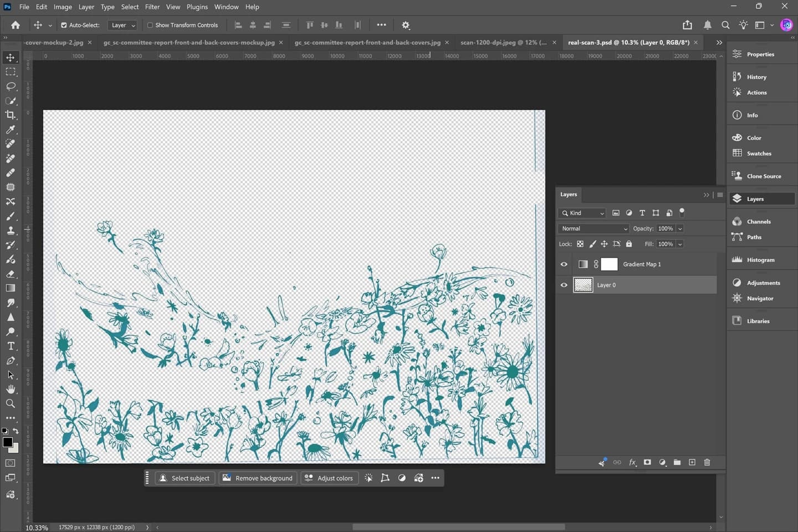Open the Filter menu
This screenshot has width=798, height=532.
coord(152,7)
